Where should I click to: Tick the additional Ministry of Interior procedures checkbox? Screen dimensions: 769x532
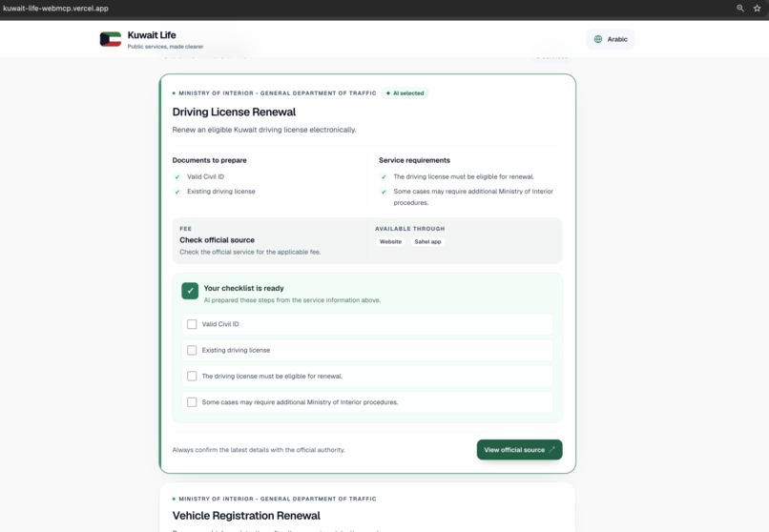[192, 402]
